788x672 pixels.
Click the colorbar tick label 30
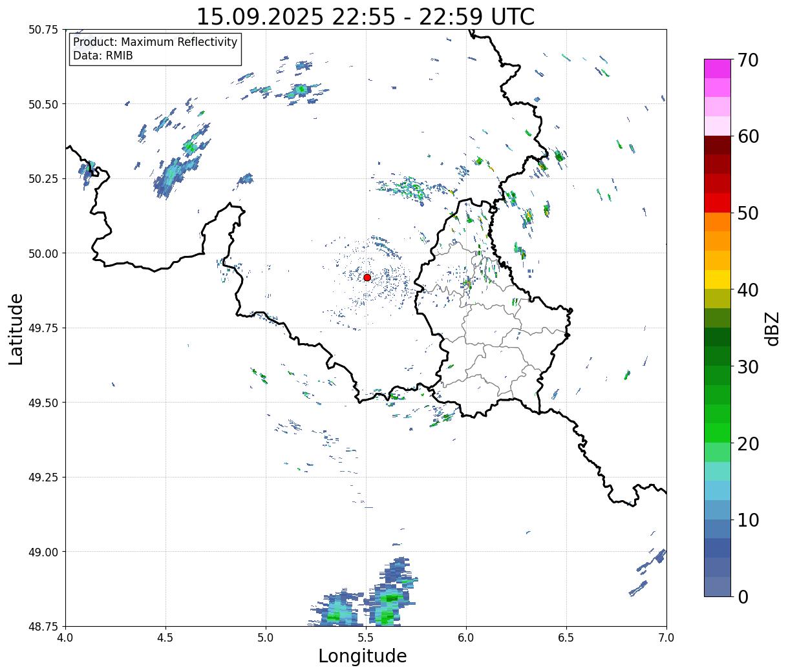[748, 367]
